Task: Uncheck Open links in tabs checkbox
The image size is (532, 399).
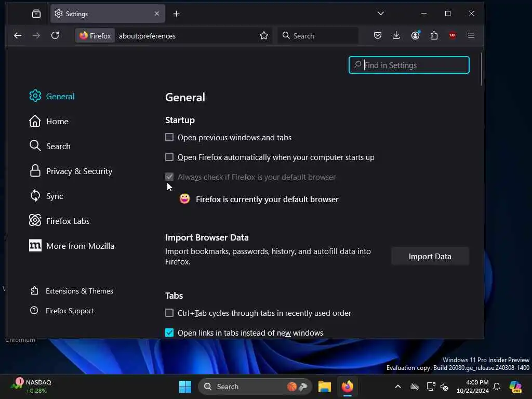Action: click(169, 332)
